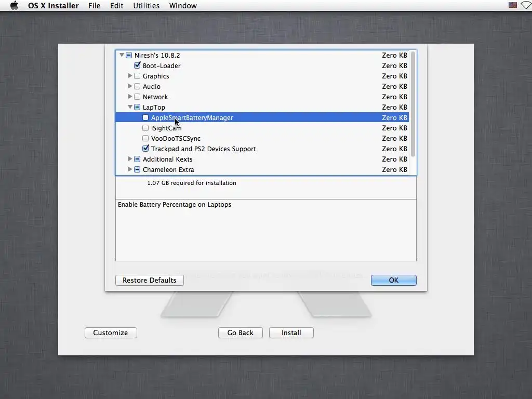Select the Additional Kexts row label
The image size is (532, 399).
coord(168,159)
